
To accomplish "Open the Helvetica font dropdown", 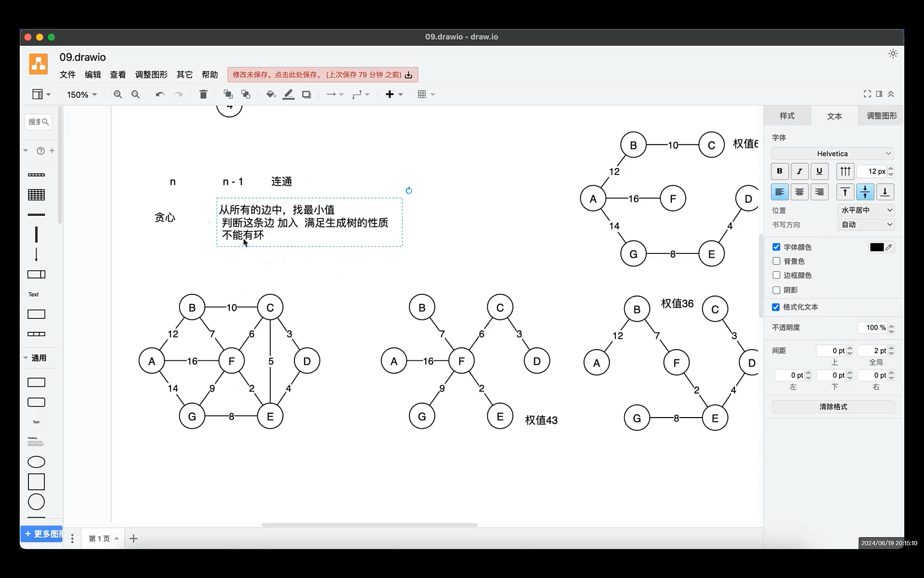I will 832,154.
